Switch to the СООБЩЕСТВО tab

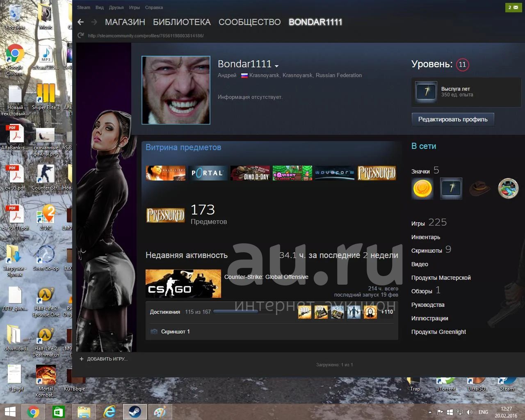click(249, 22)
